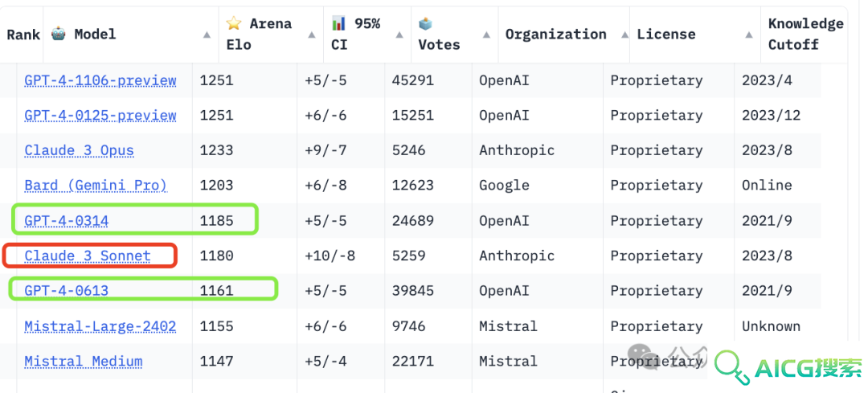868x393 pixels.
Task: Open the Mistral-Large-2402 link
Action: coord(100,326)
